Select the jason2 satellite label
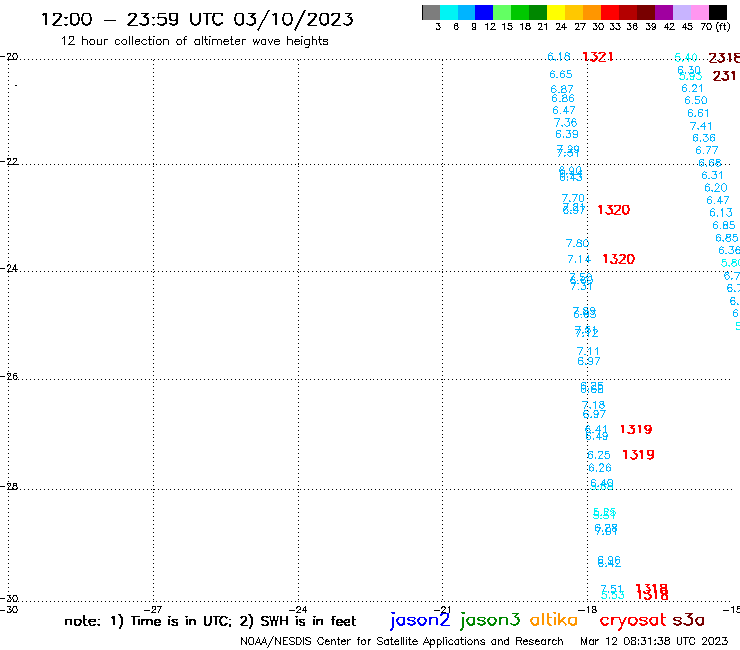Image resolution: width=740 pixels, height=650 pixels. click(420, 620)
